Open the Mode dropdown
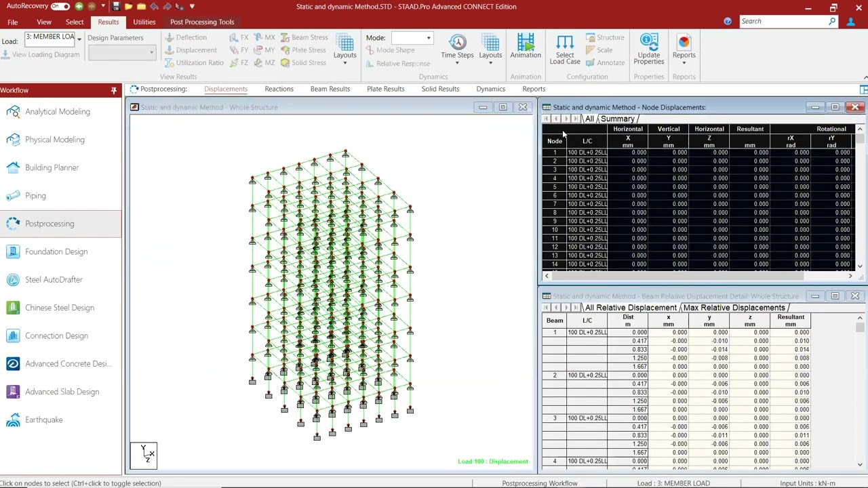 click(x=429, y=38)
